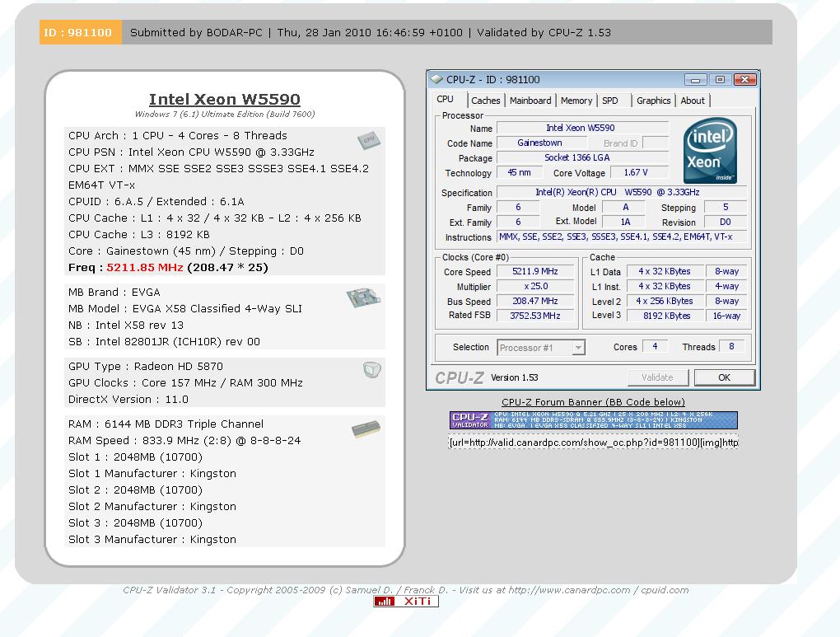Image resolution: width=840 pixels, height=637 pixels.
Task: Click the Cores count field showing 4
Action: coord(656,346)
